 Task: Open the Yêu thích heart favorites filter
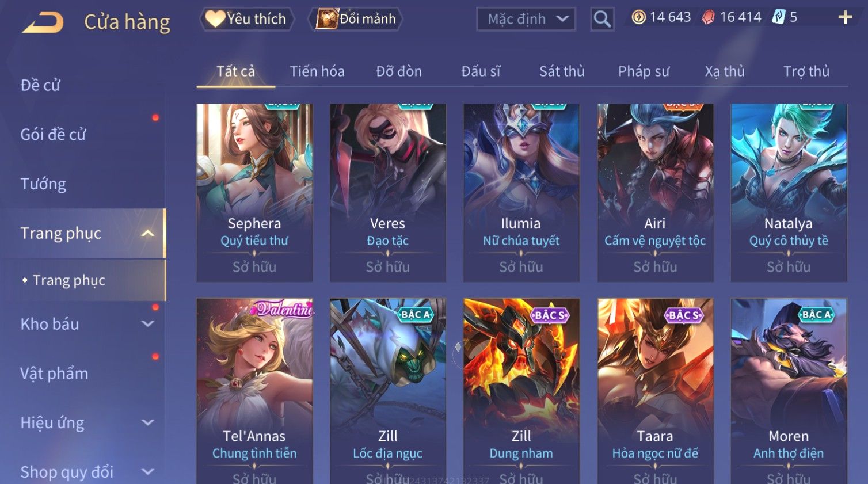click(x=247, y=19)
